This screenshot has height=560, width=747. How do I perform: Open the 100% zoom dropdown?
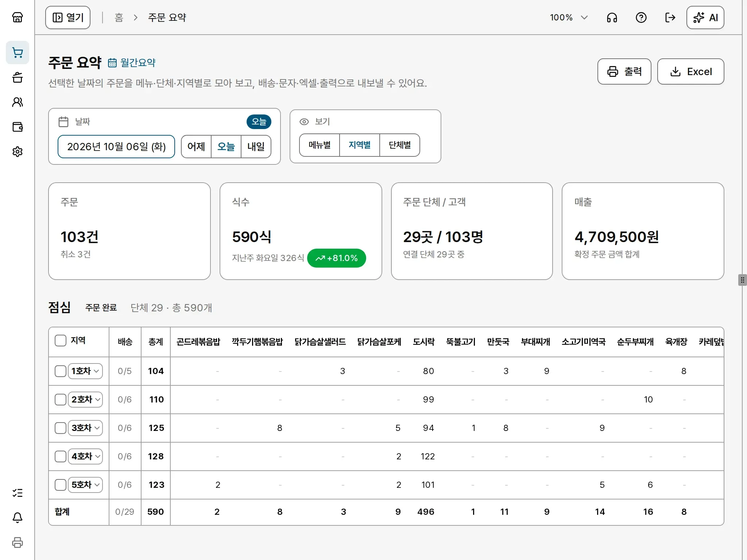(568, 17)
